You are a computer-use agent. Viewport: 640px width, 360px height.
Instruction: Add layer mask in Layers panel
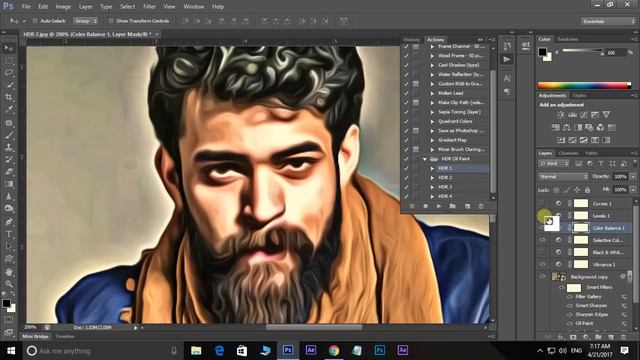pos(573,337)
